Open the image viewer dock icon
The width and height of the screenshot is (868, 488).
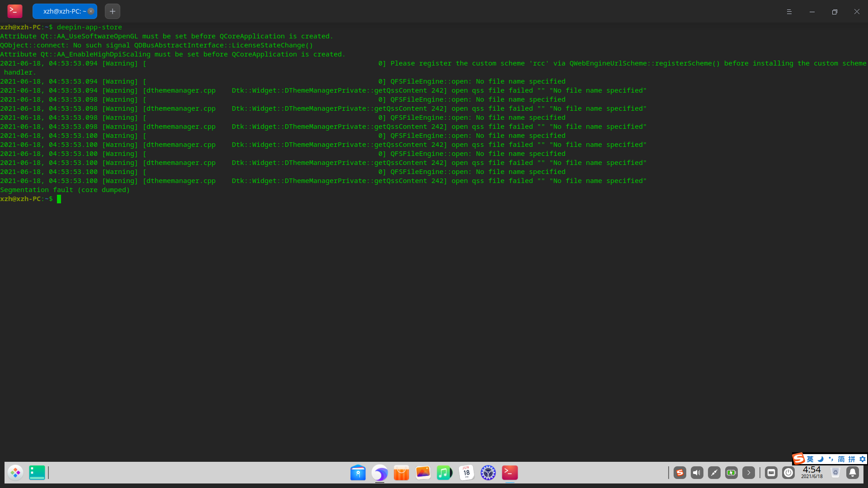[x=423, y=473]
